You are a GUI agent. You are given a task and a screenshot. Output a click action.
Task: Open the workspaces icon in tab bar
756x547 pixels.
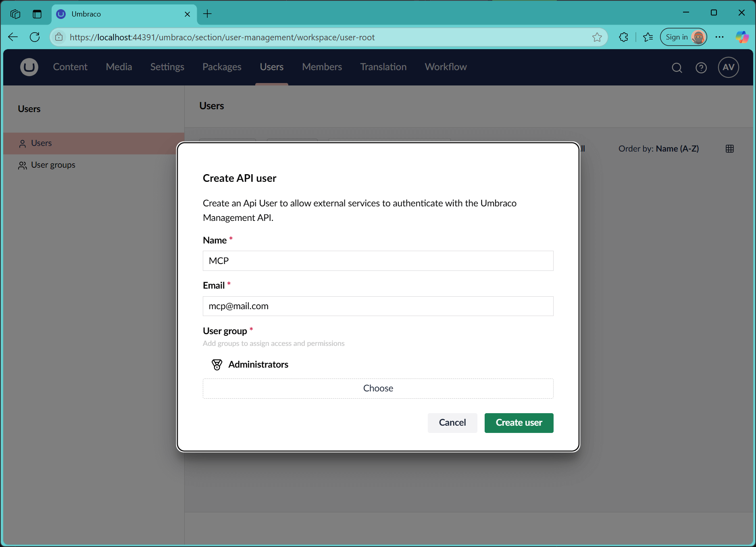click(x=15, y=14)
